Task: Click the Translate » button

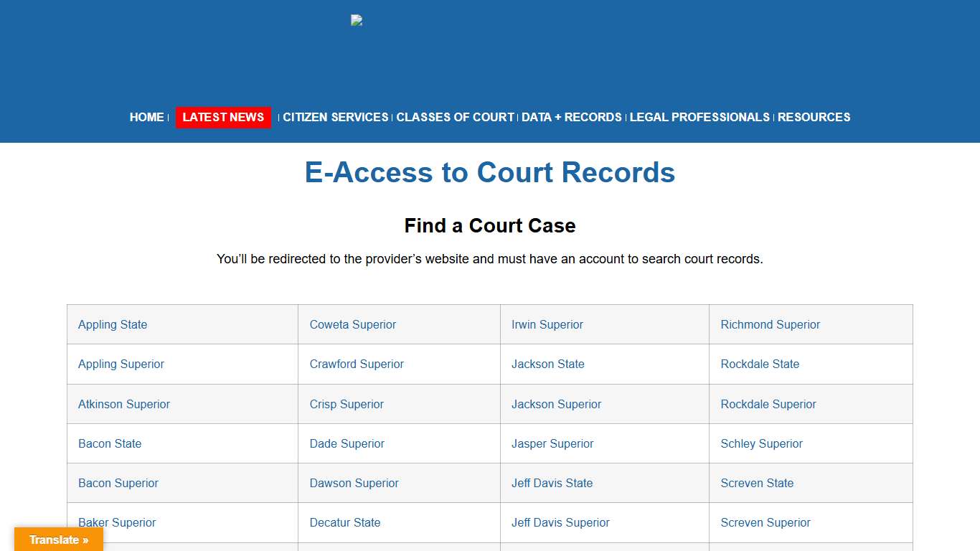Action: (x=58, y=539)
